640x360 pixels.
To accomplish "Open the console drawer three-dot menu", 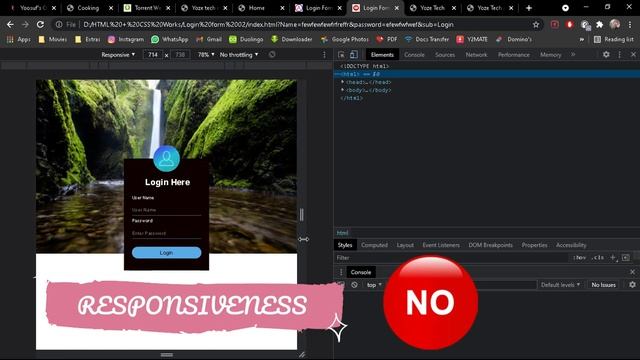I will tap(341, 272).
